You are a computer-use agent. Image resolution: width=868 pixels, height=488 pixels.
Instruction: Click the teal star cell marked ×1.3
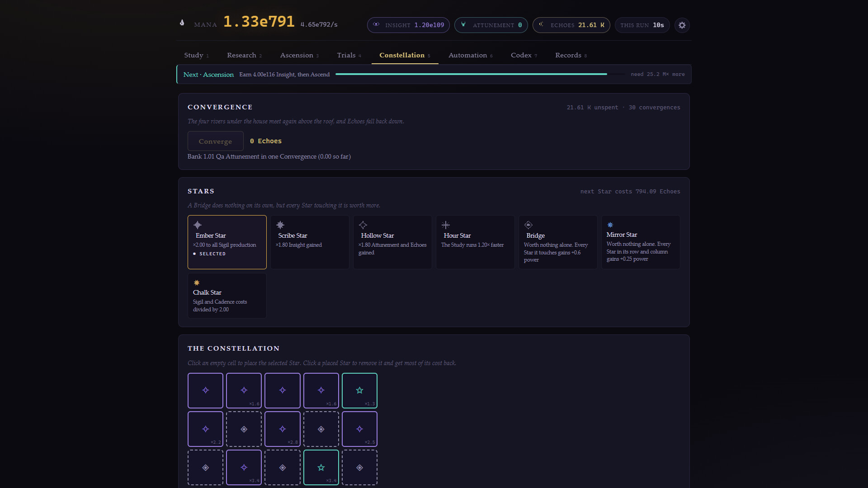tap(359, 390)
